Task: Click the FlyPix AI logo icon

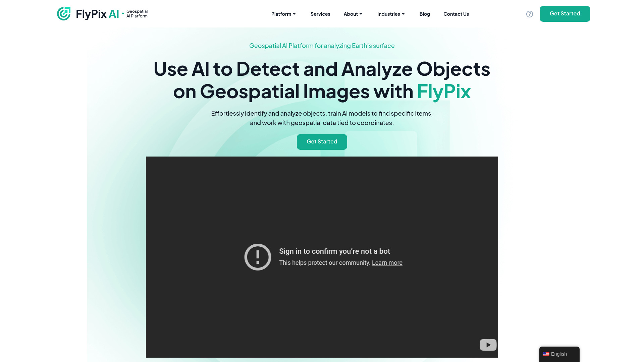Action: tap(64, 13)
